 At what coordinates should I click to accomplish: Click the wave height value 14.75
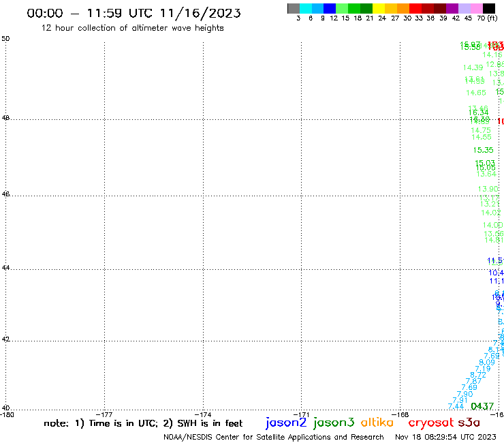[x=481, y=130]
